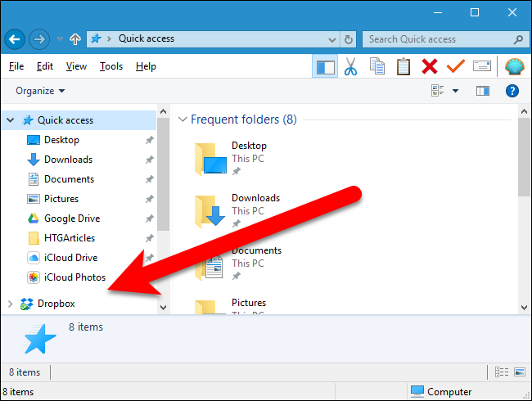
Task: Open iCloud Drive in the sidebar
Action: click(70, 258)
